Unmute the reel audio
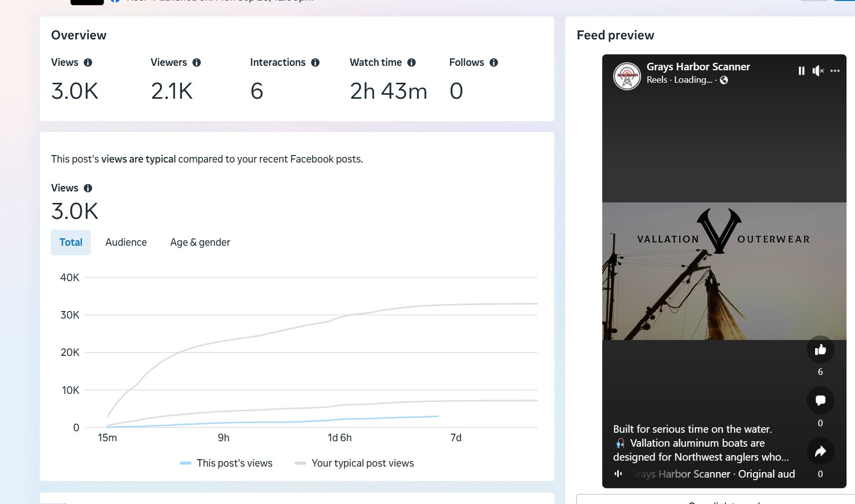 818,71
